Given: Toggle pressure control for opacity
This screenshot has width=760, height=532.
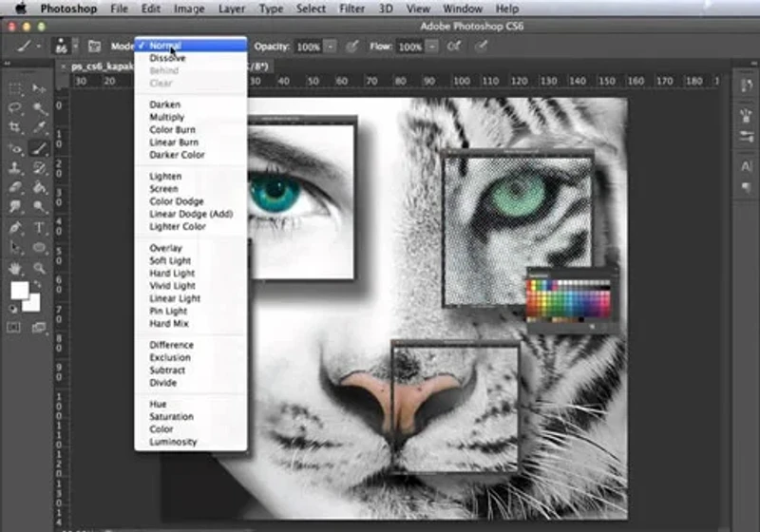Looking at the screenshot, I should 352,47.
